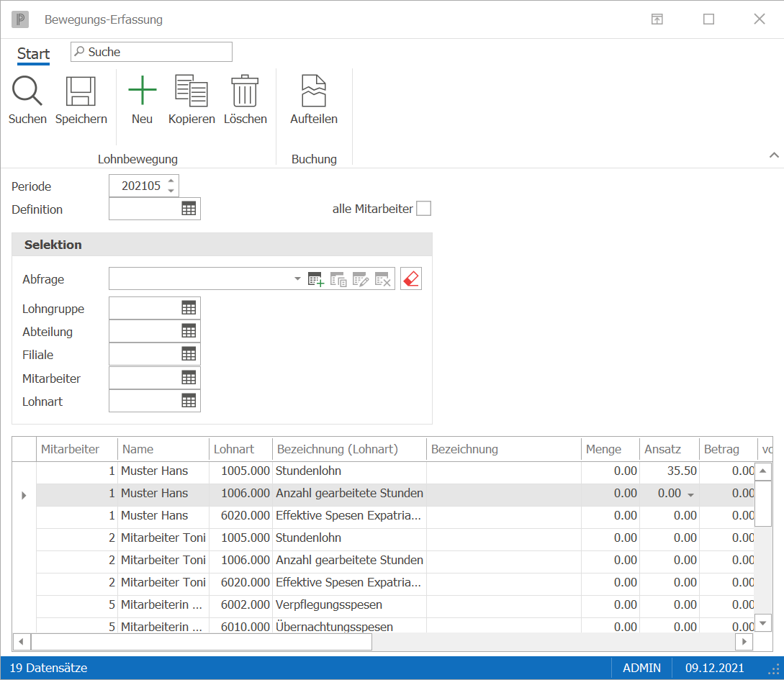Add a new Abfrage query icon

coord(316,279)
